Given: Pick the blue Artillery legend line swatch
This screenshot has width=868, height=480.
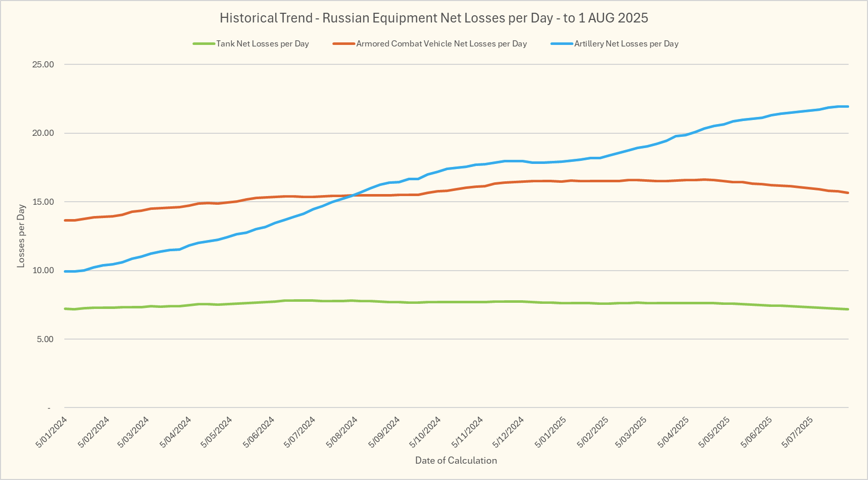Looking at the screenshot, I should click(x=561, y=44).
